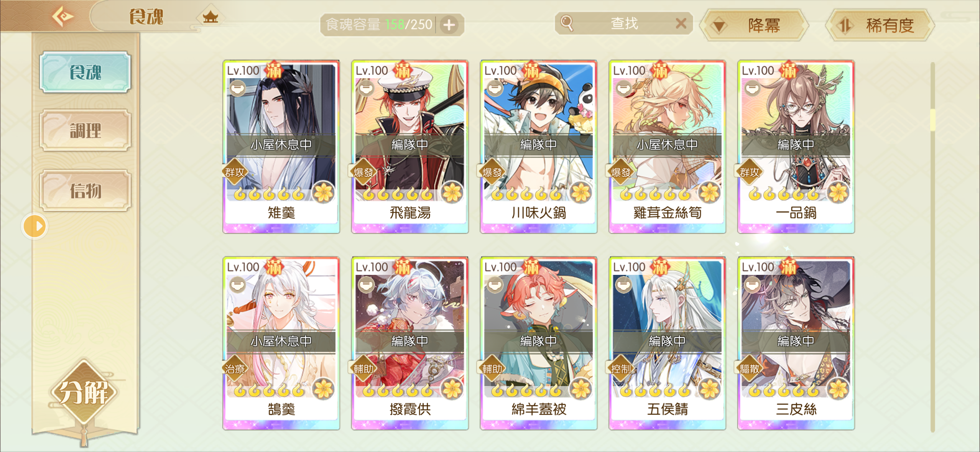
Task: Switch sort order with 降冪 button
Action: coord(755,25)
